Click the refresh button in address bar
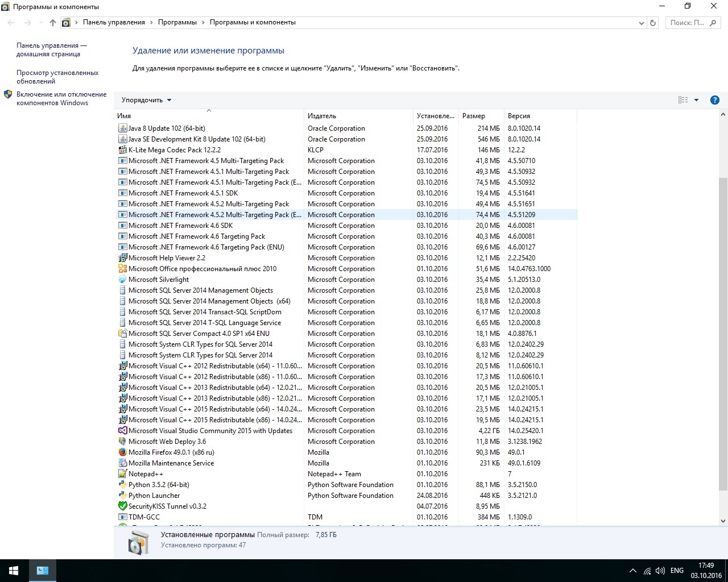Image resolution: width=728 pixels, height=582 pixels. click(x=653, y=23)
